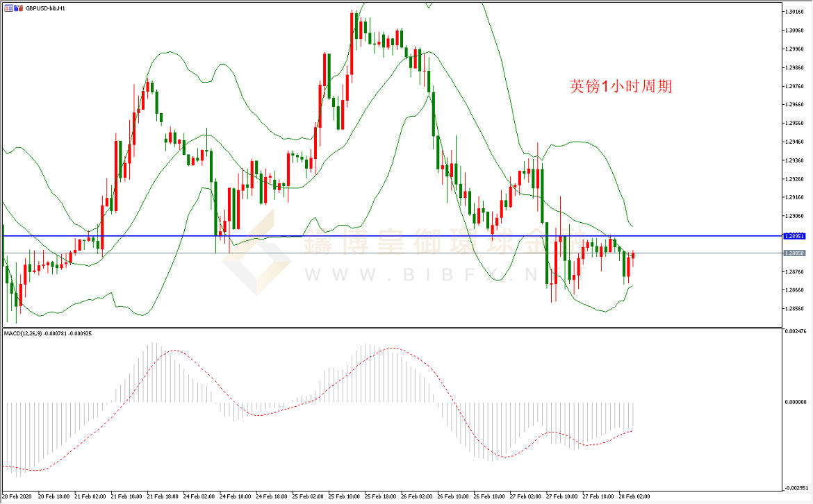Select the 26 Feb 18:00 time label
Viewport: 813px width, 504px height.
(x=490, y=496)
